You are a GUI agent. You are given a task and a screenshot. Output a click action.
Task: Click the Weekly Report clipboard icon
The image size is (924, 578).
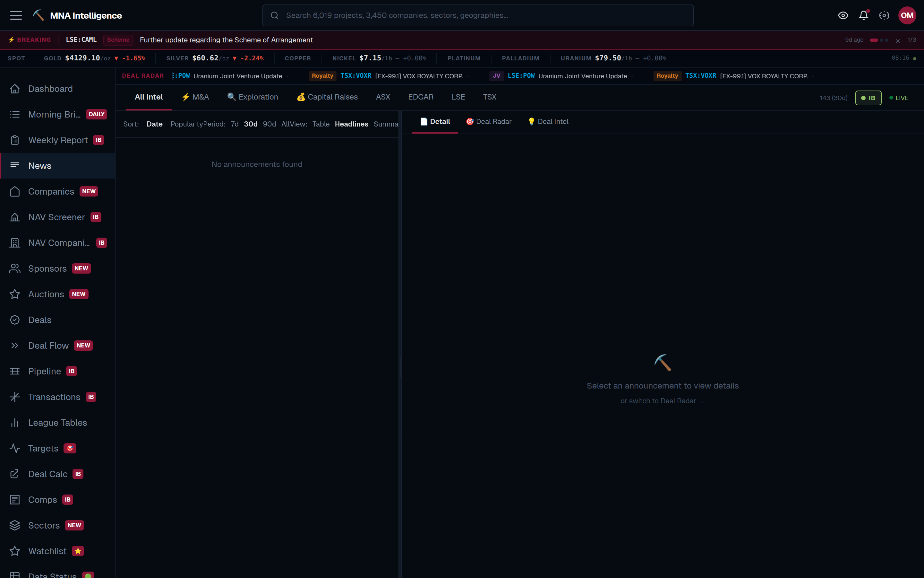click(x=14, y=140)
